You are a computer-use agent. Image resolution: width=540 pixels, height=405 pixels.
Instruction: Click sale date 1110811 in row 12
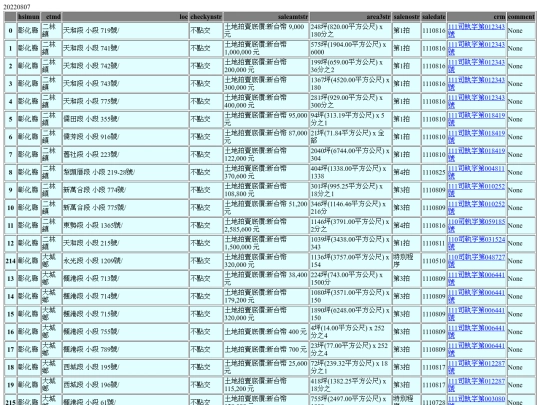click(x=434, y=243)
